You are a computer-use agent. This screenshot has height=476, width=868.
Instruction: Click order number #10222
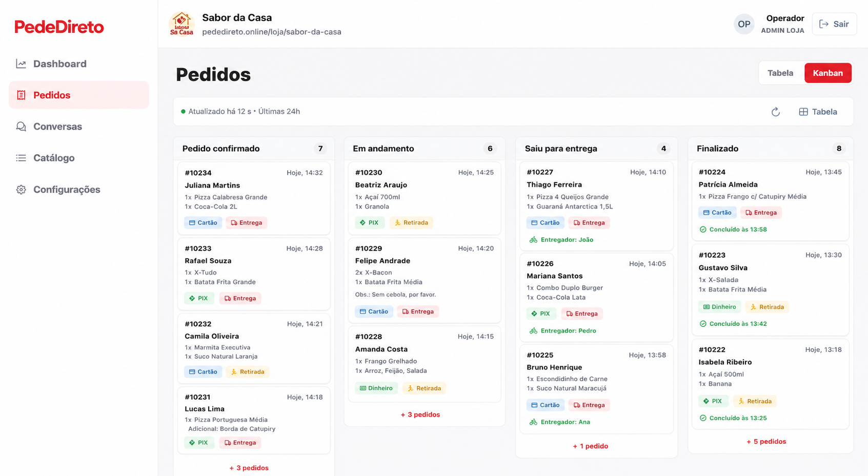pos(712,349)
